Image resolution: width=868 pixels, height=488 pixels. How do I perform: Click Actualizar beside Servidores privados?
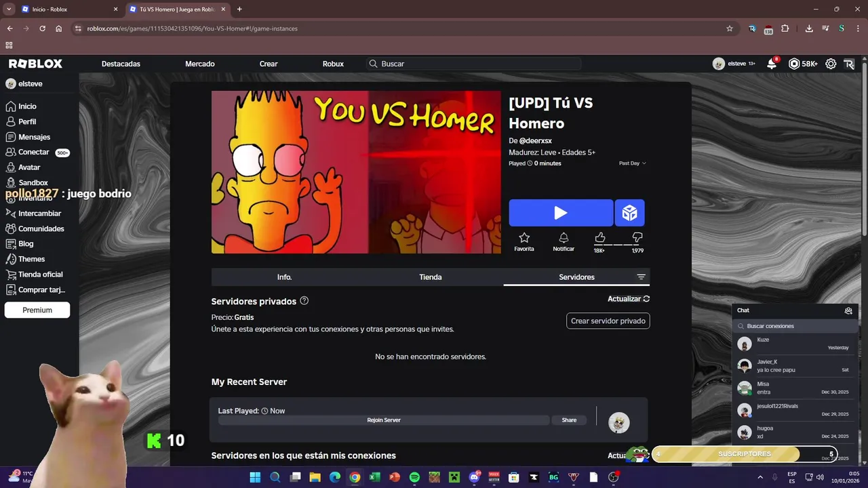coord(629,299)
